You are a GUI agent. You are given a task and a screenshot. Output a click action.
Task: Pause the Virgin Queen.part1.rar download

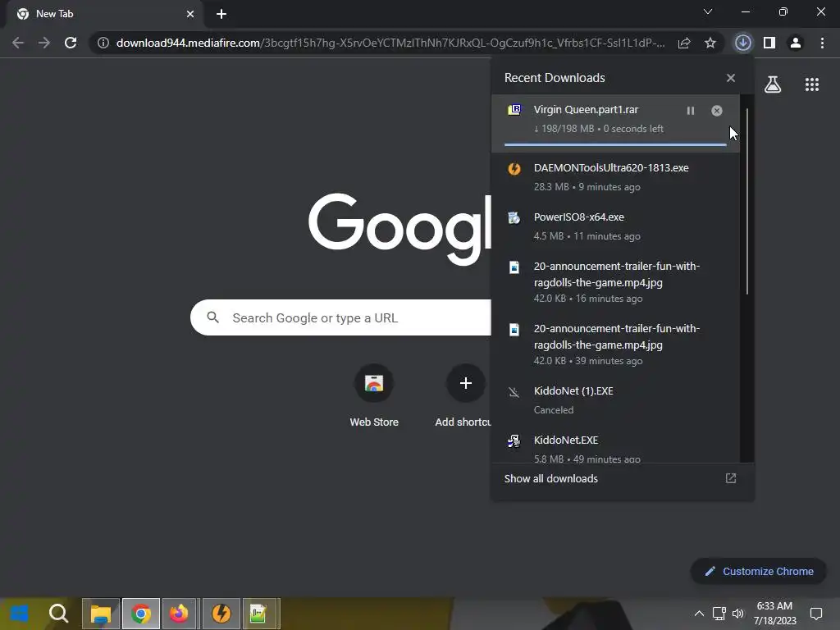[x=691, y=111]
